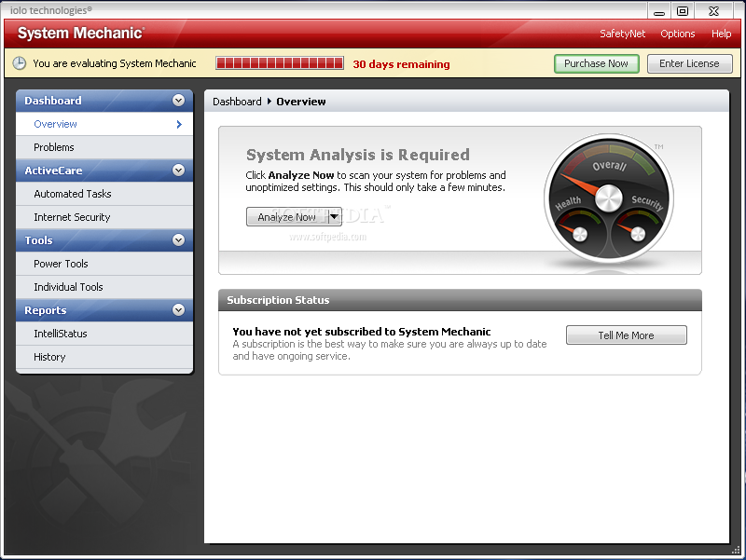This screenshot has height=560, width=746.
Task: Click 'You are evaluating System Mechanic' text
Action: point(114,63)
